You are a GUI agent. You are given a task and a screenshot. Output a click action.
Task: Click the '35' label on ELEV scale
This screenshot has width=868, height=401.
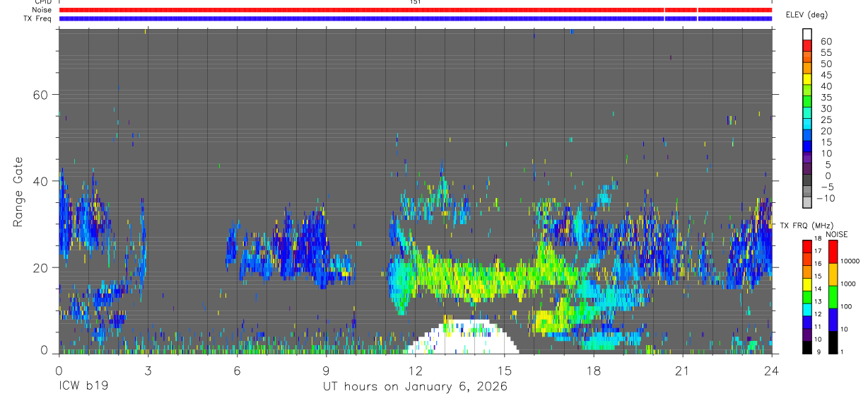[x=826, y=97]
